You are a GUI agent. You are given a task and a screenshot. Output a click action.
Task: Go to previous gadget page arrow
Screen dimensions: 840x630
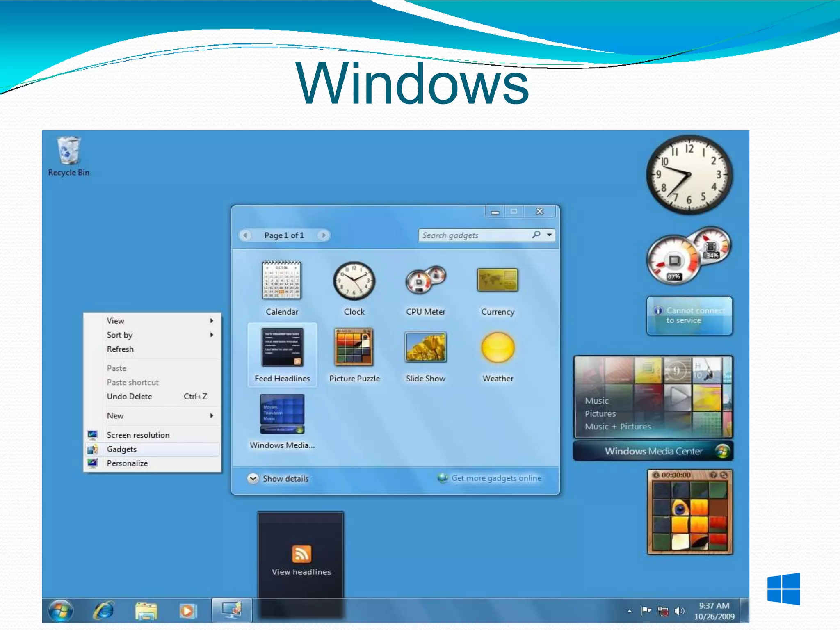coord(245,235)
